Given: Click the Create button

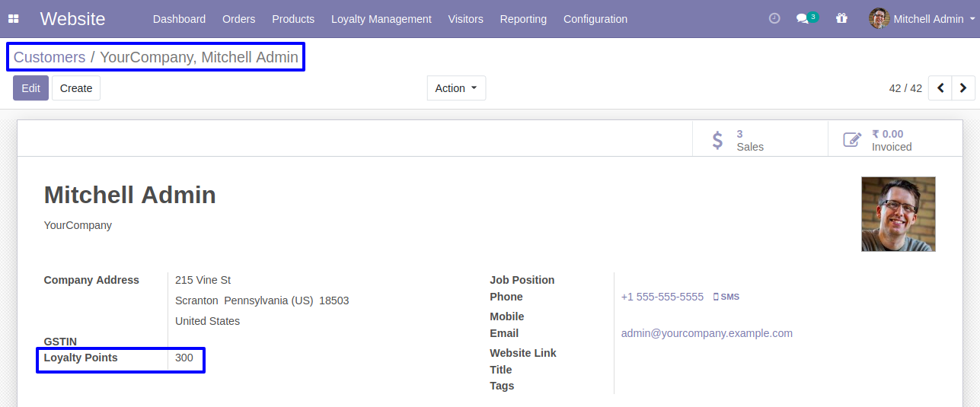Looking at the screenshot, I should pyautogui.click(x=76, y=88).
